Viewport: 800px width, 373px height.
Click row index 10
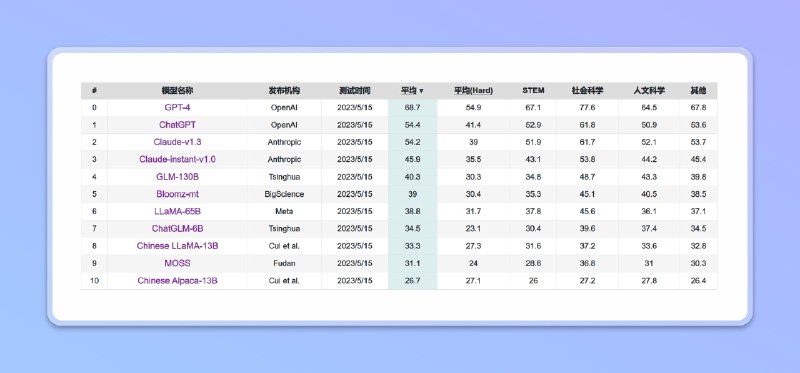94,281
